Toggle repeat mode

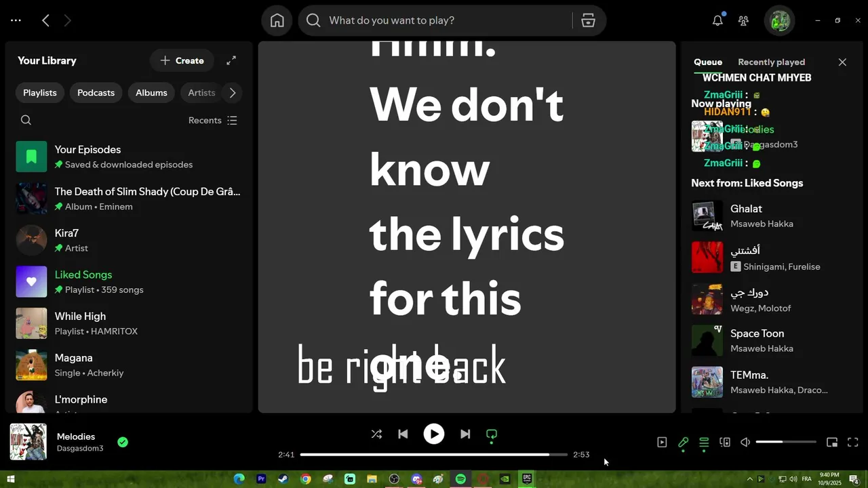click(x=492, y=434)
